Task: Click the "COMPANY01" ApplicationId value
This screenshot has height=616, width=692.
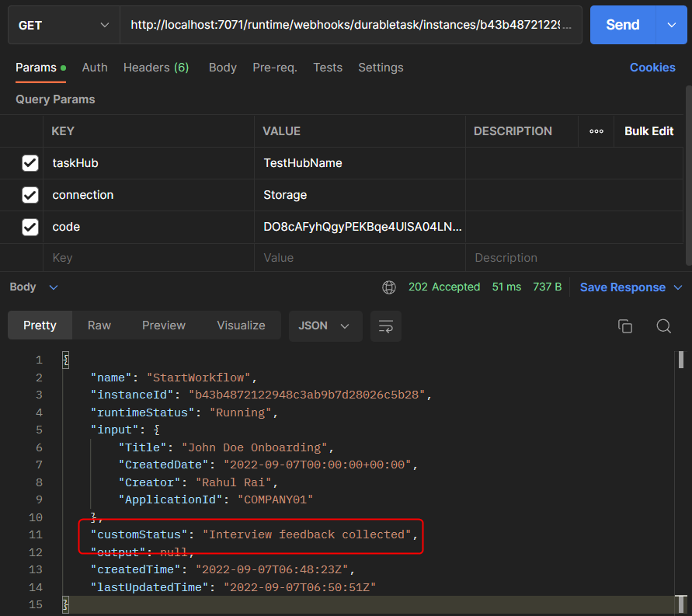Action: click(276, 499)
